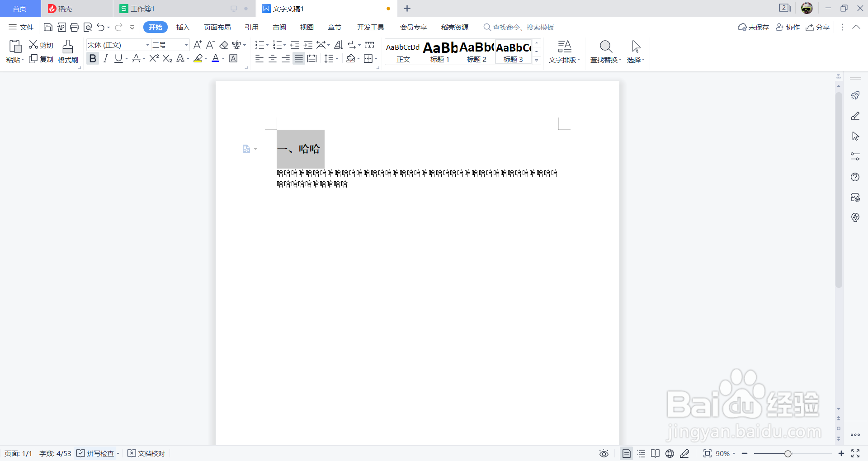
Task: Open the Page Layout (页面布局) tab
Action: coord(217,27)
